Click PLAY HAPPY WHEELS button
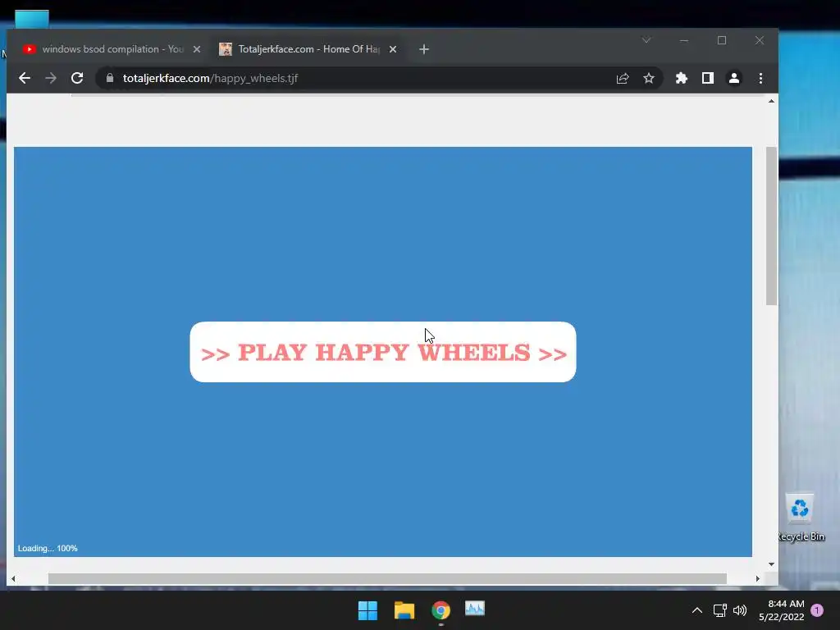The image size is (840, 630). click(383, 352)
